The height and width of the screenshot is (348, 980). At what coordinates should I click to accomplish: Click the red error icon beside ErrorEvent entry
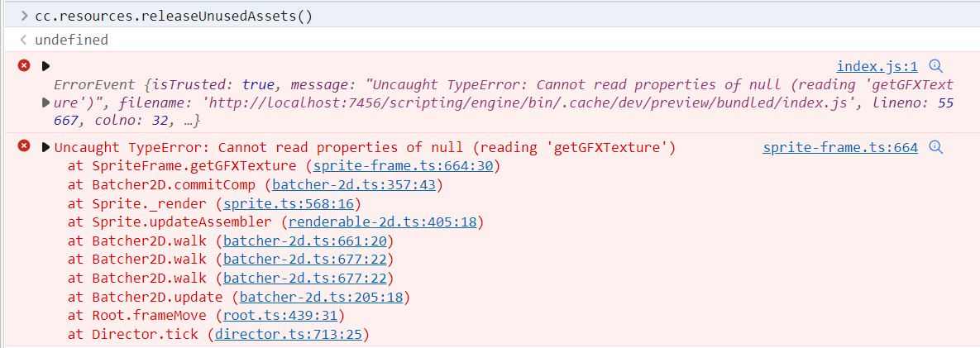click(24, 66)
